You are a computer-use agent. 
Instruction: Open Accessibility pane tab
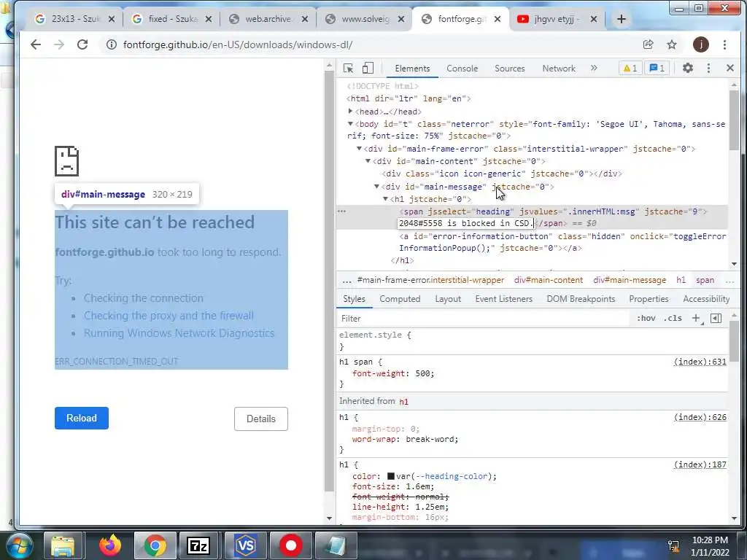706,299
